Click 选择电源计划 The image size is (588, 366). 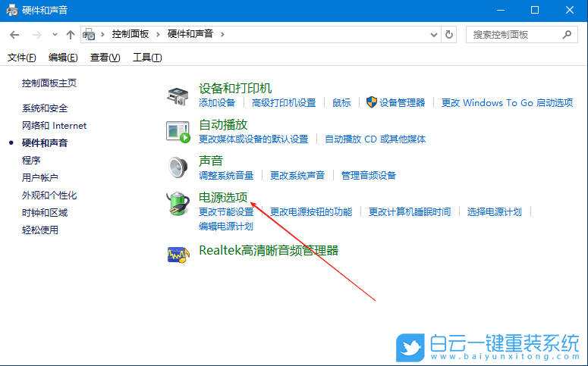tap(494, 212)
